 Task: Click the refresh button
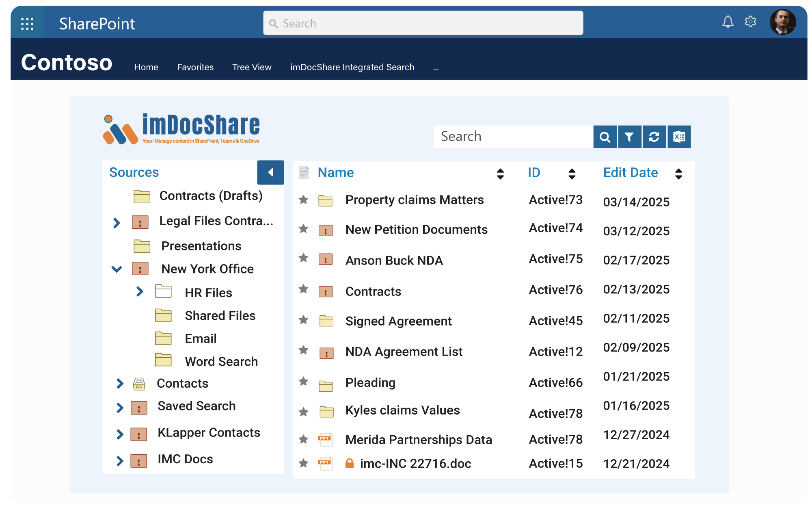coord(654,137)
